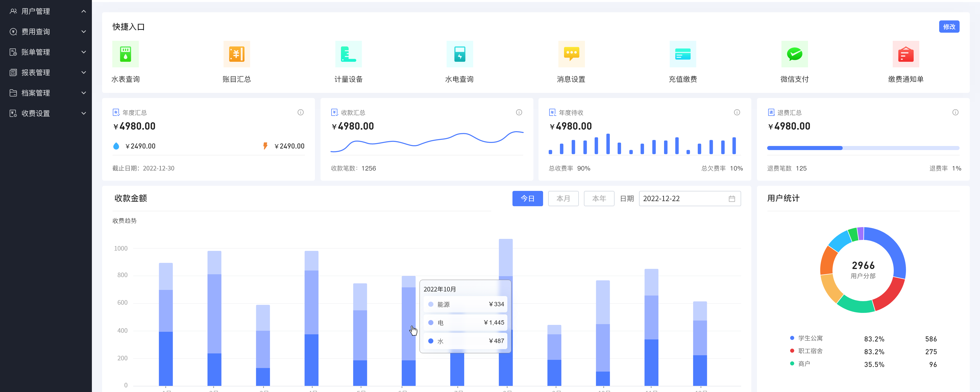The width and height of the screenshot is (980, 392).
Task: Click the tooltip row 电 ¥1,445
Action: pos(465,322)
